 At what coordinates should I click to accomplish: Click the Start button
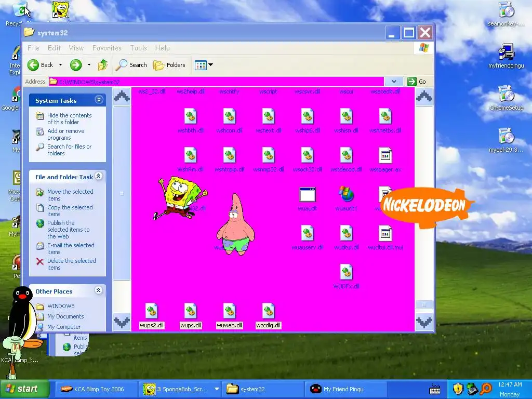pos(24,389)
